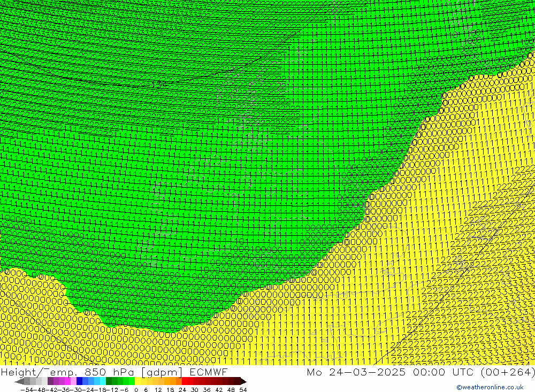
Task: Click the 134 contour label on the map
Action: [159, 84]
